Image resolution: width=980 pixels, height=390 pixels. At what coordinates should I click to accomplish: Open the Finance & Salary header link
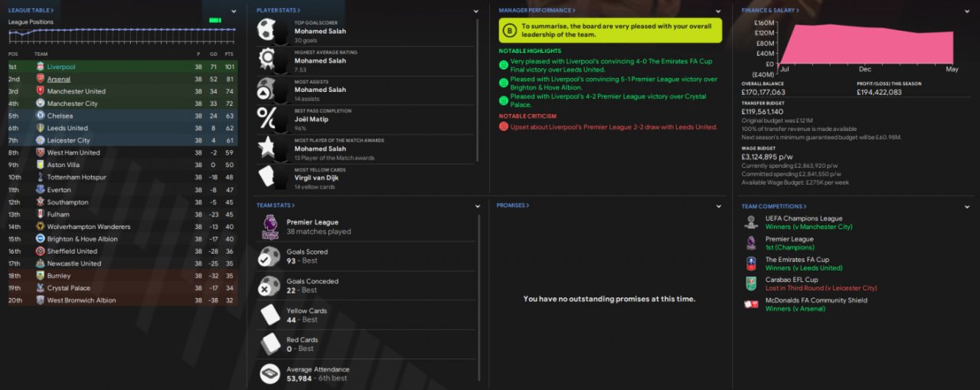[x=769, y=11]
